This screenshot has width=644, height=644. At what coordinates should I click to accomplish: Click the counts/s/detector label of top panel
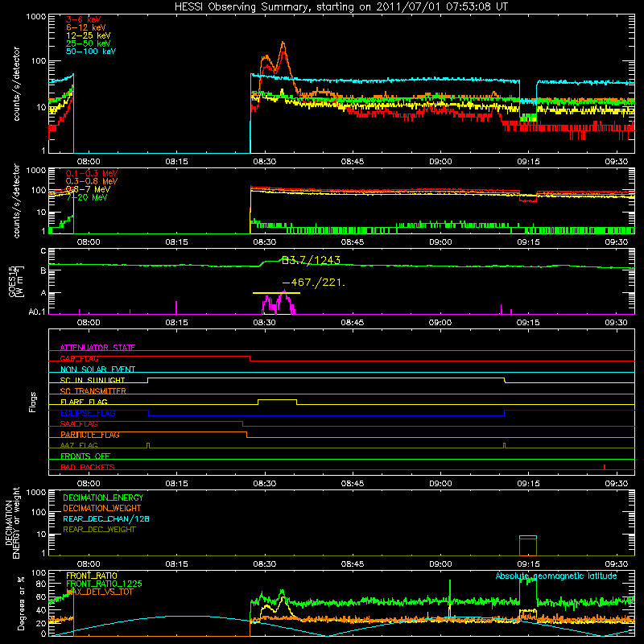coord(16,84)
